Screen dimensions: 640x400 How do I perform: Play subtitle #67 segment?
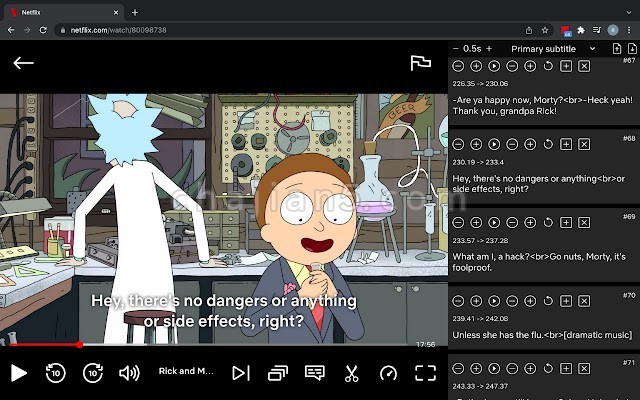494,66
